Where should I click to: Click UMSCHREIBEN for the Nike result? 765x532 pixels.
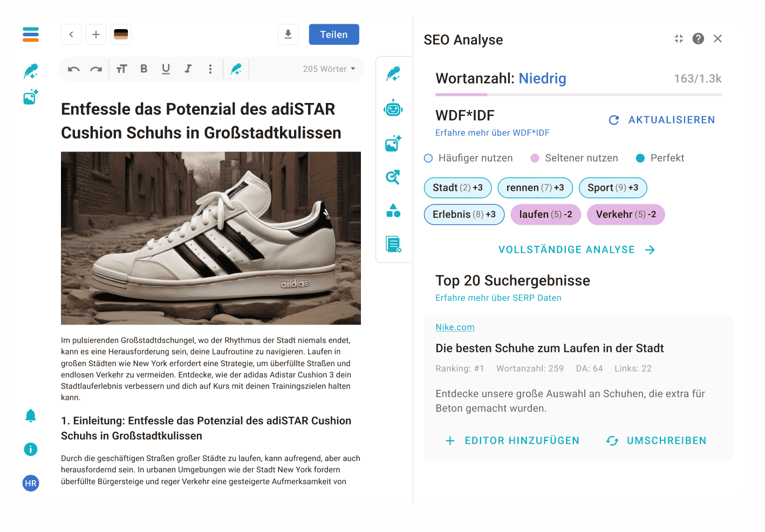[x=656, y=441]
